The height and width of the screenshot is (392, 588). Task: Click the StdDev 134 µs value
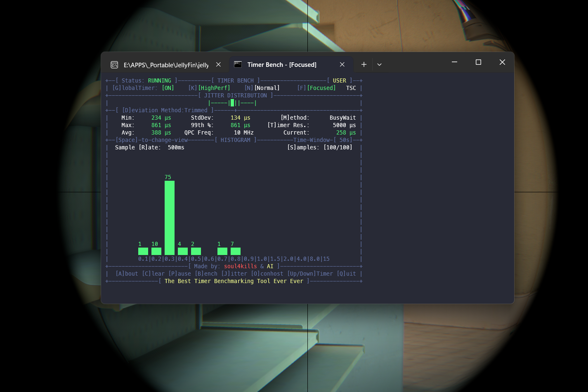coord(241,118)
